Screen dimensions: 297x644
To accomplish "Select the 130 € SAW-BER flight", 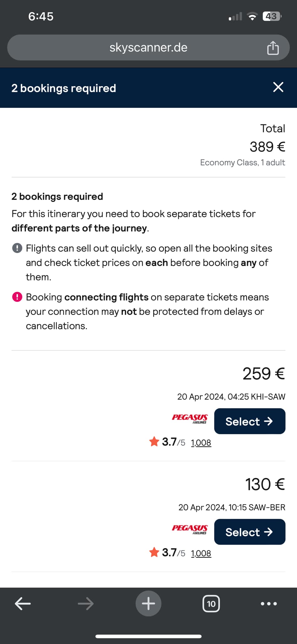I will [x=250, y=532].
